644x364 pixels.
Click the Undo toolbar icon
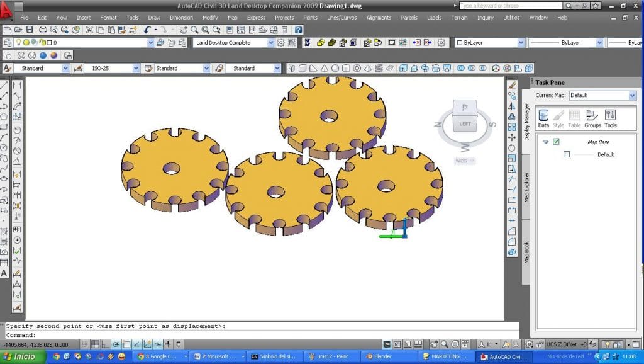147,30
